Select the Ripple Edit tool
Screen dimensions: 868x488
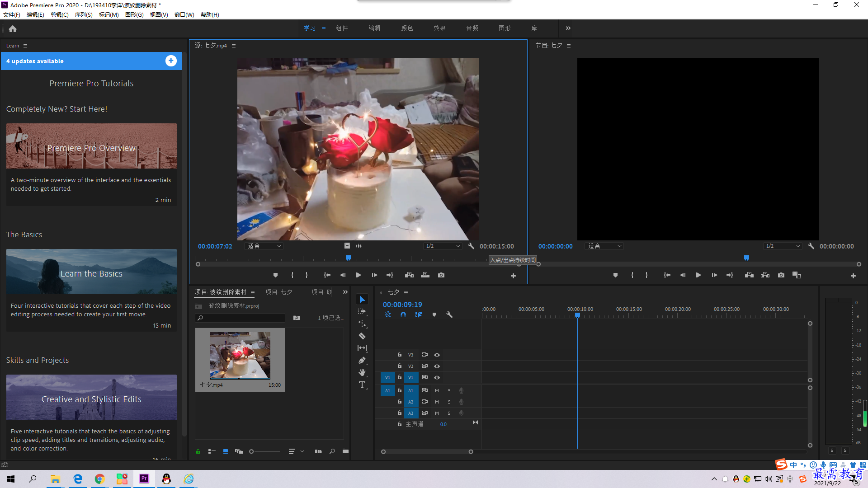click(362, 324)
